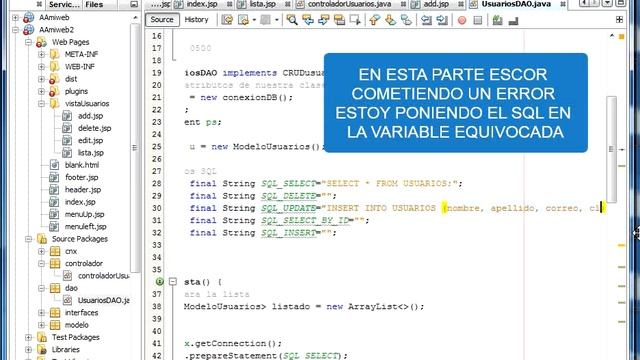Expand the AAmiweb project node
Image resolution: width=640 pixels, height=360 pixels.
point(16,18)
